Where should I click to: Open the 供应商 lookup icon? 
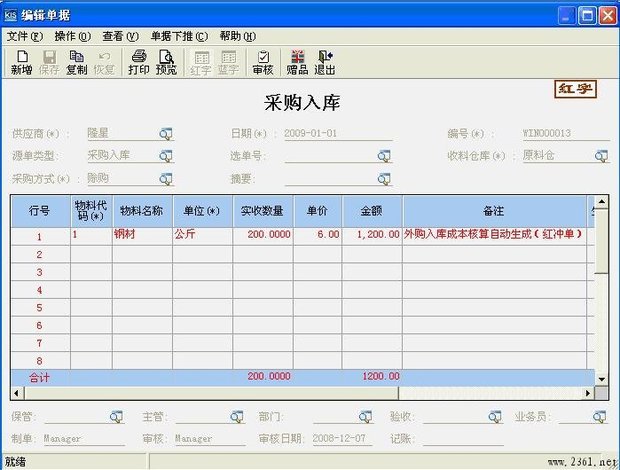coord(166,134)
